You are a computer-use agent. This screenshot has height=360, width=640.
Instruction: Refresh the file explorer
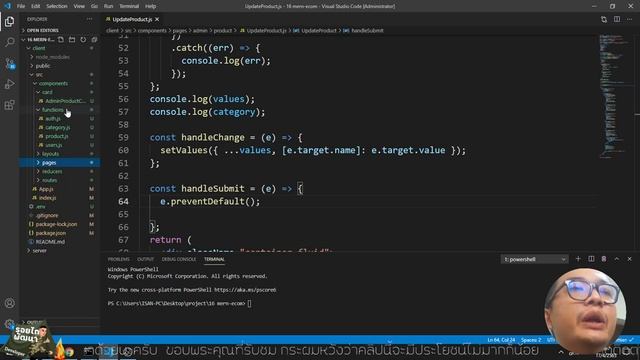coord(83,40)
